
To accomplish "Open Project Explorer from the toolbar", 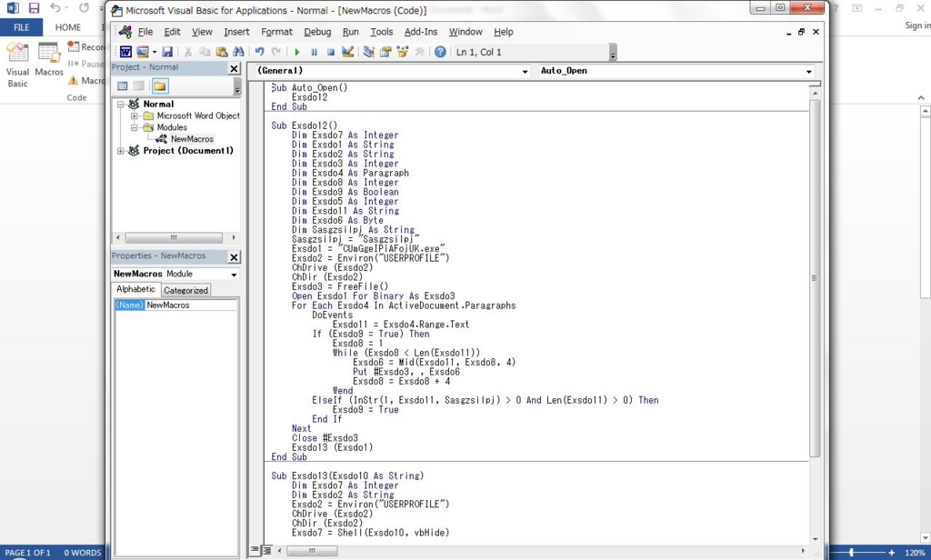I will tap(369, 52).
